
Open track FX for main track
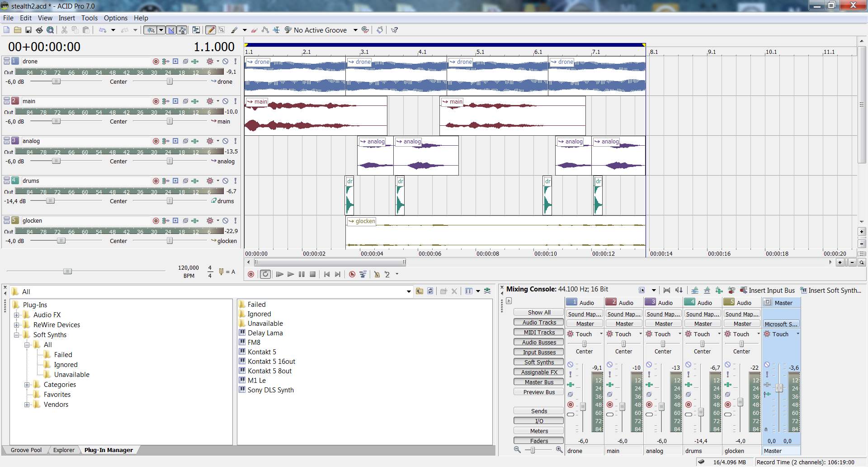point(195,101)
